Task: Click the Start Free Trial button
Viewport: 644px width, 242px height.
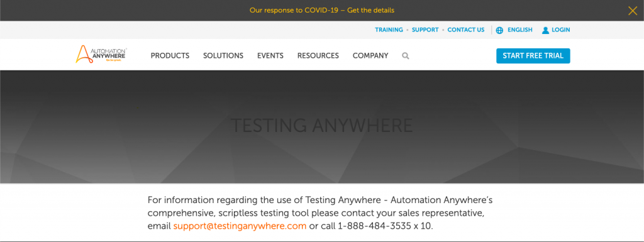Action: pos(533,56)
